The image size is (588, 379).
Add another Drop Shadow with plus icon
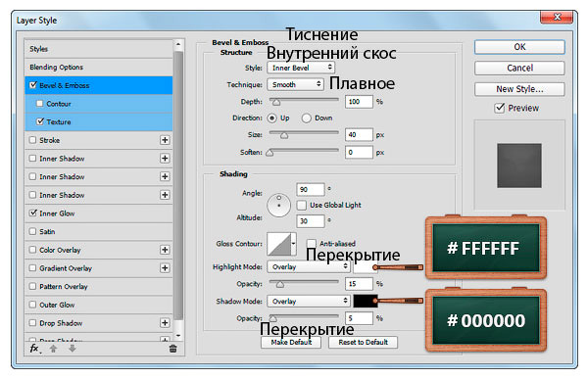tap(165, 323)
